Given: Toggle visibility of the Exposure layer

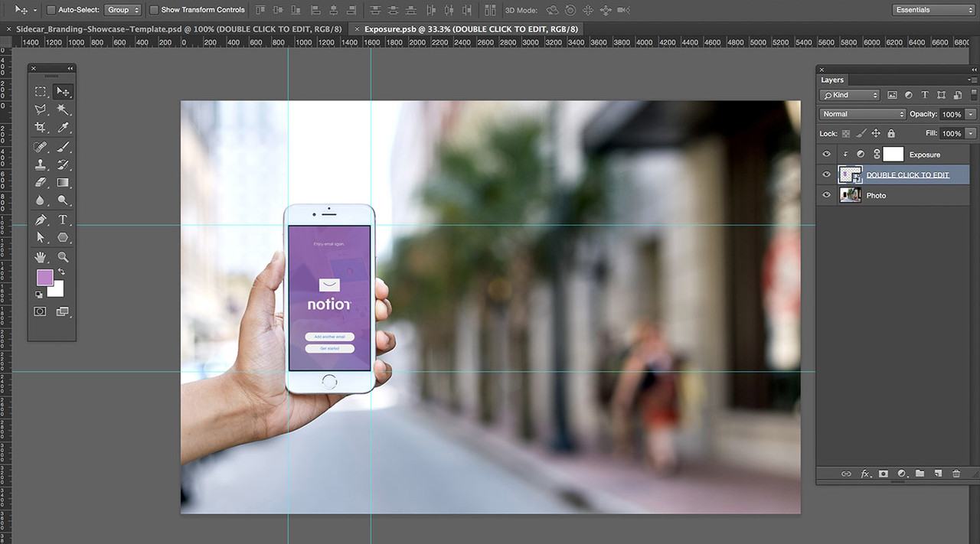Looking at the screenshot, I should [x=826, y=154].
